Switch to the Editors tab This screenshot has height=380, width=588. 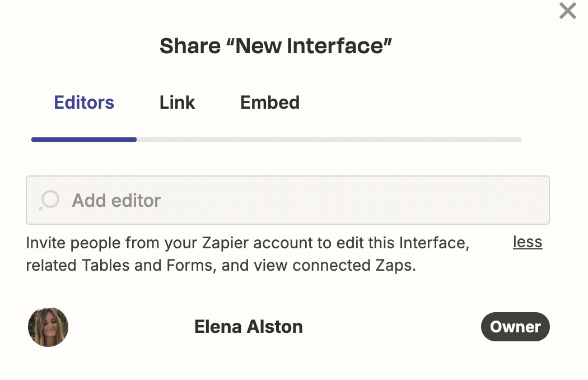[x=84, y=103]
